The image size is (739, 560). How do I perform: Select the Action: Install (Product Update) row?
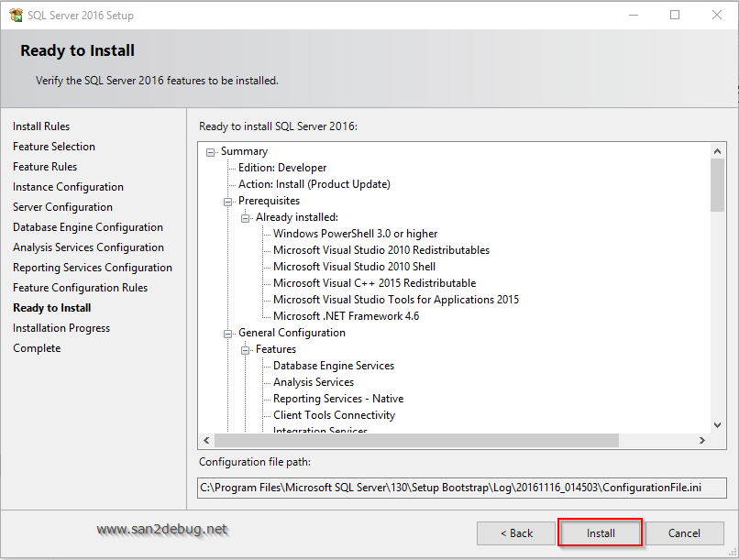click(314, 184)
